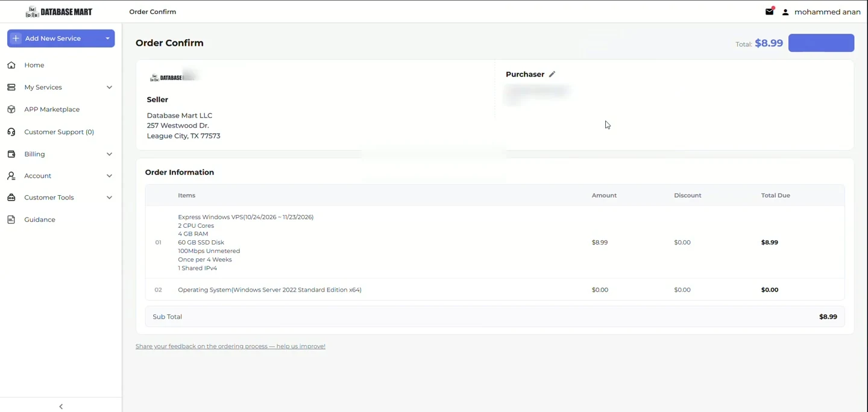Expand the Account chevron
The width and height of the screenshot is (868, 412).
point(109,176)
